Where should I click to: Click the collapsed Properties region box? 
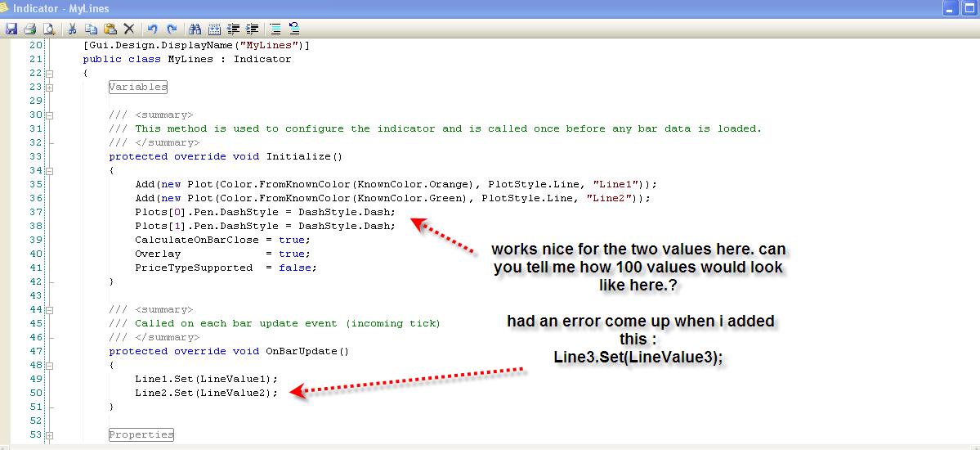[x=141, y=434]
